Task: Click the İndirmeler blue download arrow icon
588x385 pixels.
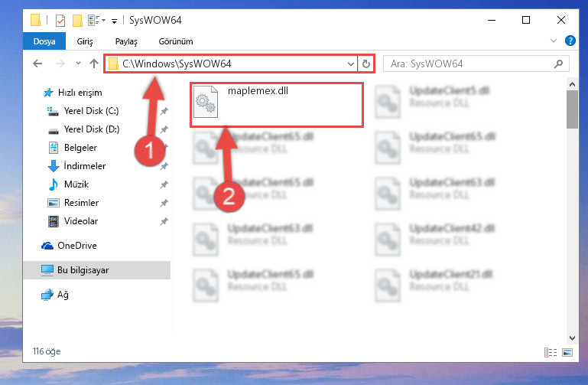Action: (x=54, y=166)
